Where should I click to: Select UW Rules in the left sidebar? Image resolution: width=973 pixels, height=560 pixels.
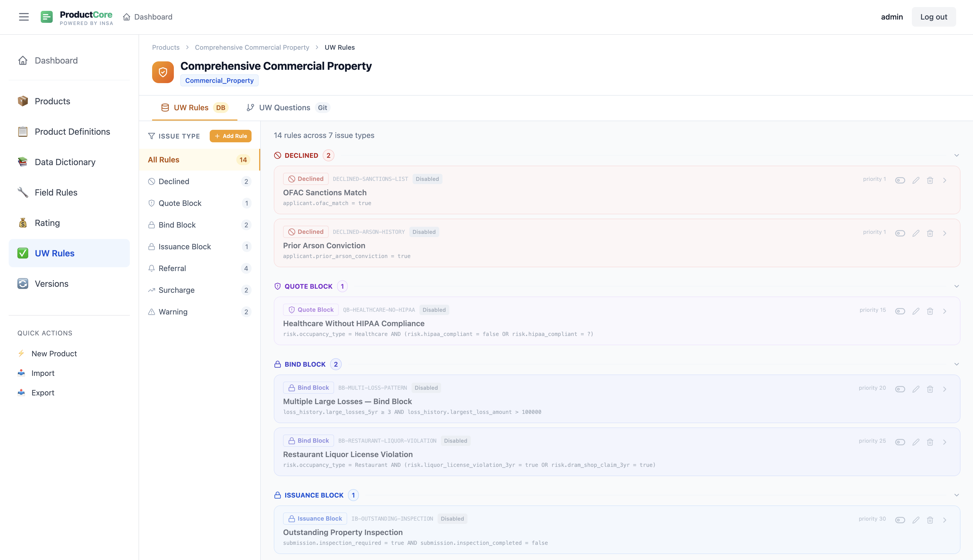pos(69,253)
